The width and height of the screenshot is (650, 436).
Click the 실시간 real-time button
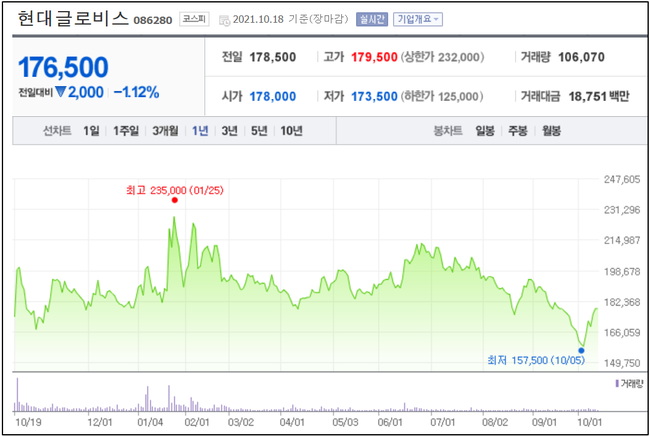372,19
